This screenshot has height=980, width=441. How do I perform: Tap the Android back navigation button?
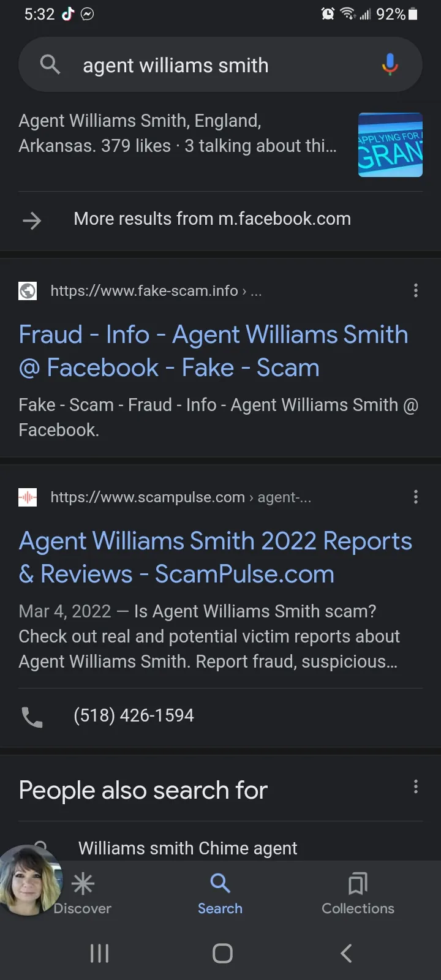pos(346,953)
